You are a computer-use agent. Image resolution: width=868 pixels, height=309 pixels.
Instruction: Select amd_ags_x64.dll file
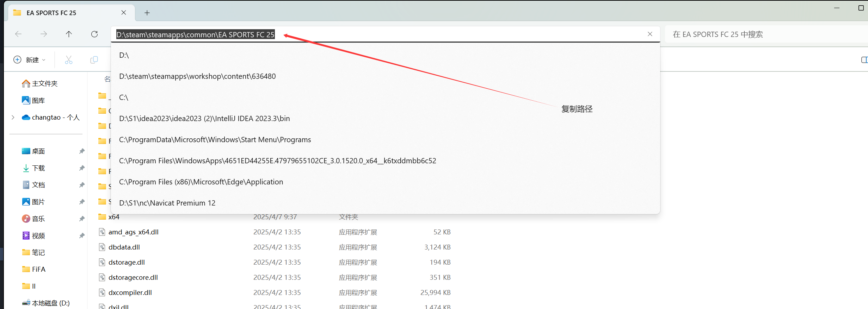tap(133, 232)
